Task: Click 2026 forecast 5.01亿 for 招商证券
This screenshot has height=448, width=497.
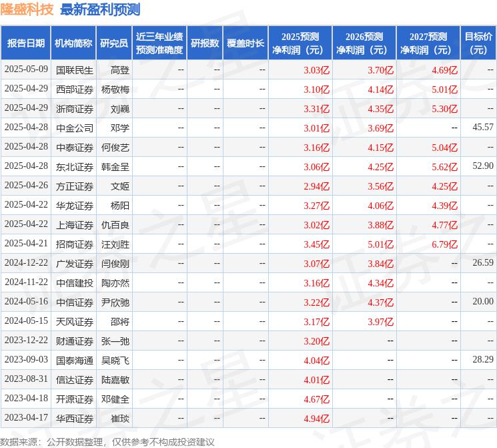Action: pos(380,244)
